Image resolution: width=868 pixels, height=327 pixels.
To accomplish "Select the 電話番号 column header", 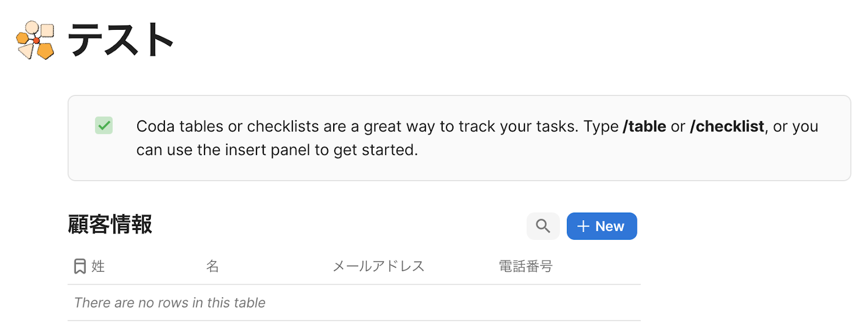I will [x=525, y=266].
